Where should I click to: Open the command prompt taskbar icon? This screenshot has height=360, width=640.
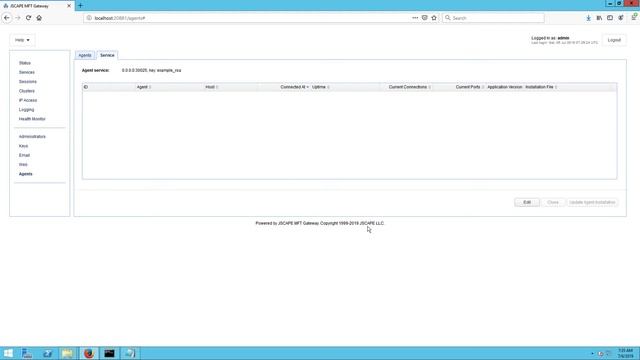click(109, 353)
